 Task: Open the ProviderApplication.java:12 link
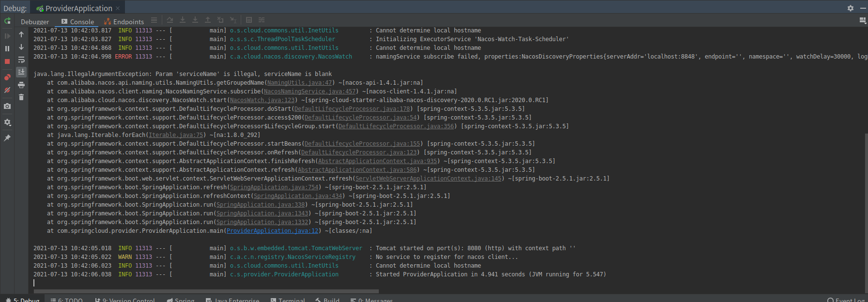click(x=272, y=231)
